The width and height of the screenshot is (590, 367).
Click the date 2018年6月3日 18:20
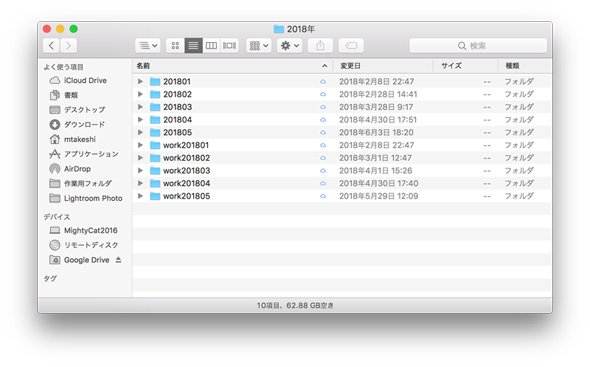tap(376, 132)
